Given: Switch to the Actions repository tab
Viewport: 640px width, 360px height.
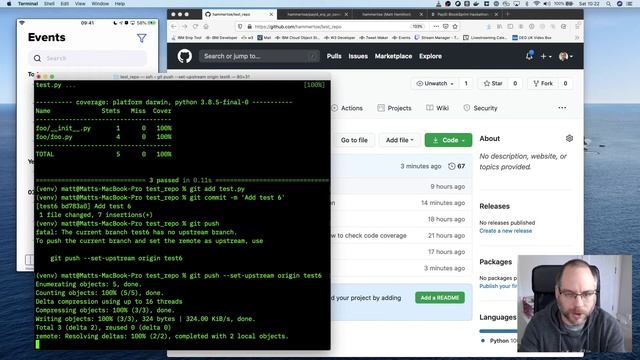Looking at the screenshot, I should click(347, 108).
